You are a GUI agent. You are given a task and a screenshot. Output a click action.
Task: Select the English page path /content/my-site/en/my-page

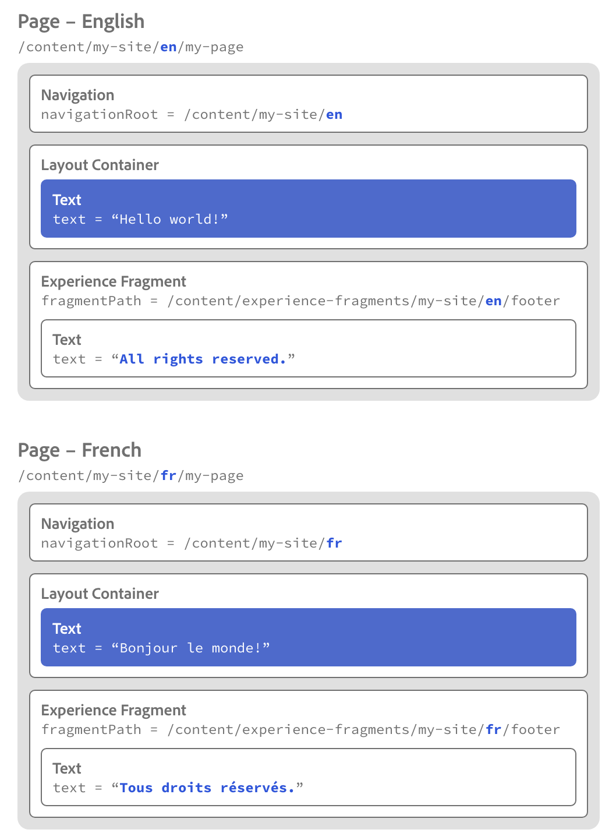click(x=131, y=47)
